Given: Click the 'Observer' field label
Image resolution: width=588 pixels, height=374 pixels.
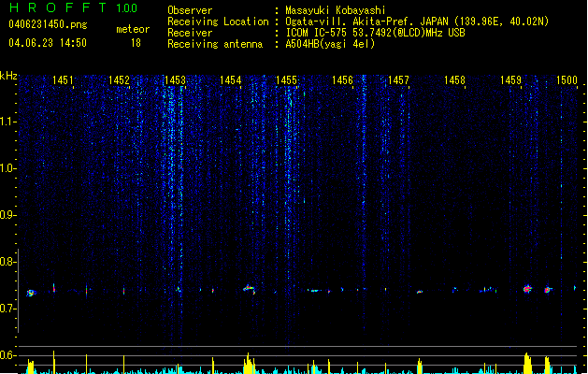Looking at the screenshot, I should 190,10.
